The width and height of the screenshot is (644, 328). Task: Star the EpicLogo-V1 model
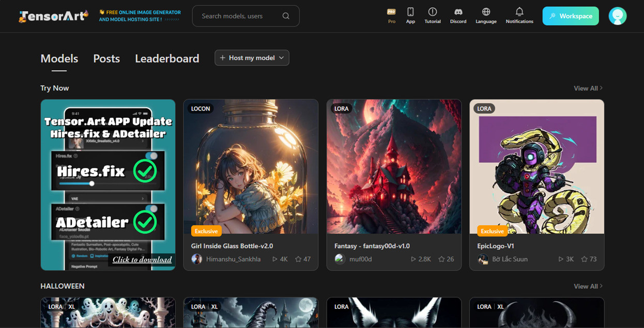click(585, 259)
